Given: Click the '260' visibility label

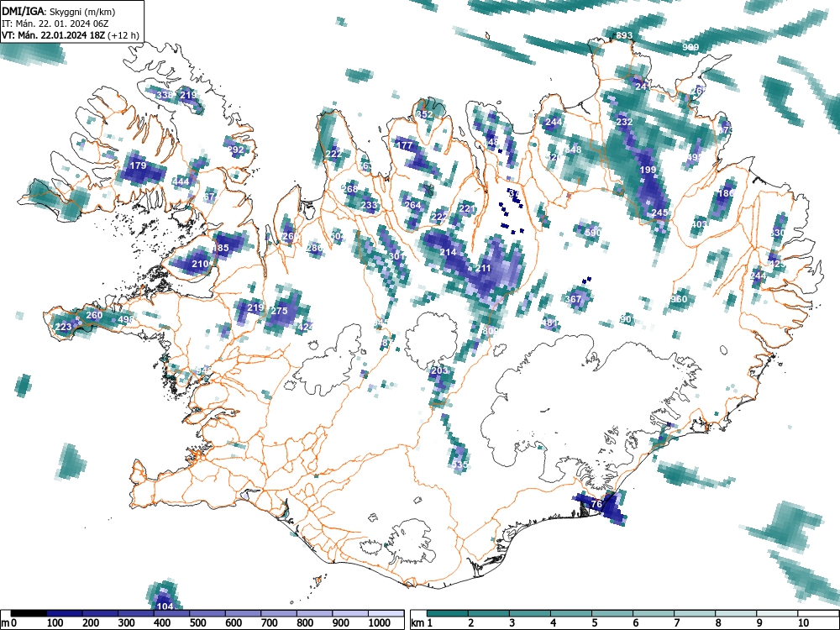Looking at the screenshot, I should (94, 314).
